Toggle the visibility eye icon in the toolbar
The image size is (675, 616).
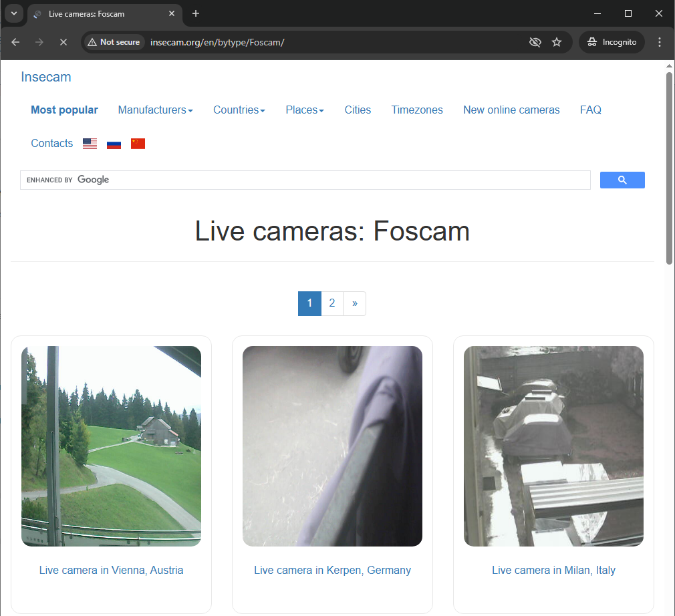[x=535, y=41]
